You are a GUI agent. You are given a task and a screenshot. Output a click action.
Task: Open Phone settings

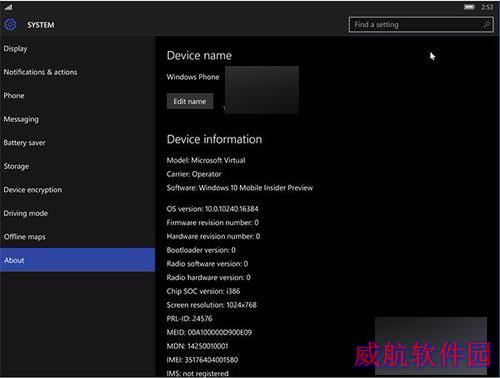pos(77,96)
